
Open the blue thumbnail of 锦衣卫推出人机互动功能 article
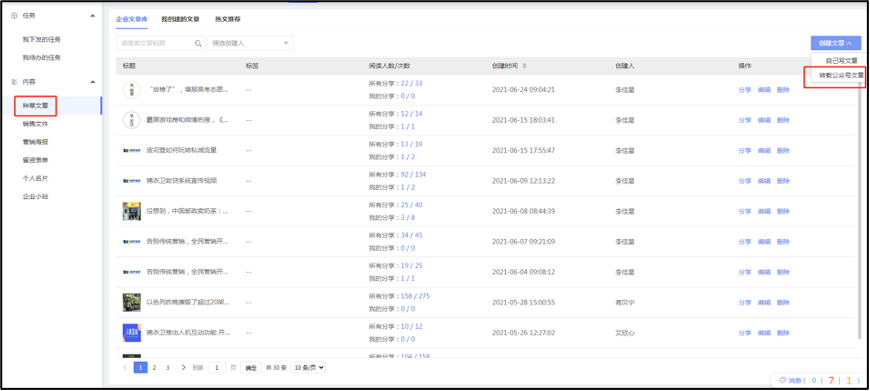pos(131,333)
